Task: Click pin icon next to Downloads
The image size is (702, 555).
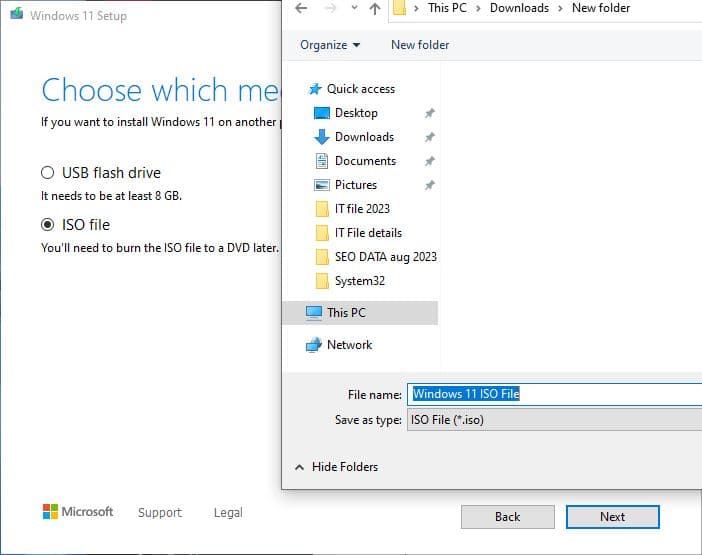Action: coord(429,137)
